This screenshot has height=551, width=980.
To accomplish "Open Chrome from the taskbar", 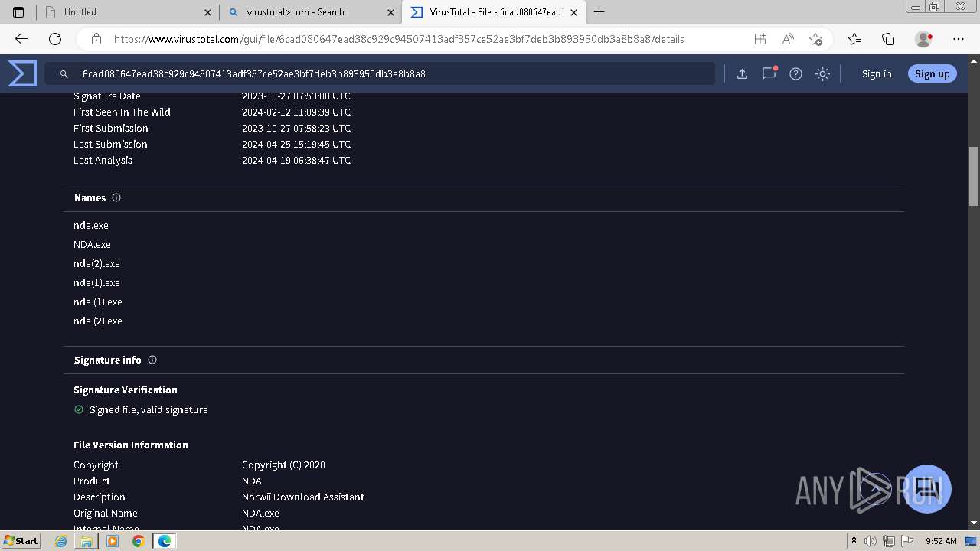I will click(138, 541).
